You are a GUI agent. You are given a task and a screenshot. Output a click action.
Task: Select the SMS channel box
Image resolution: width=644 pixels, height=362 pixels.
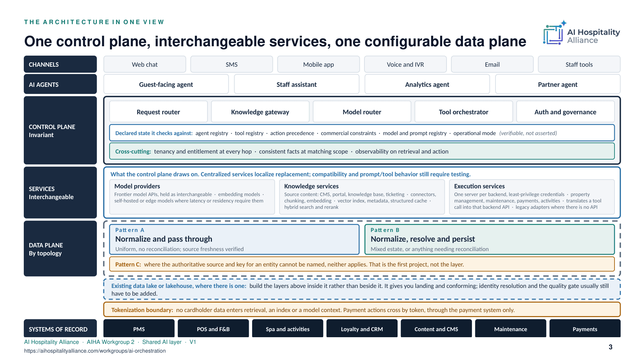[232, 64]
